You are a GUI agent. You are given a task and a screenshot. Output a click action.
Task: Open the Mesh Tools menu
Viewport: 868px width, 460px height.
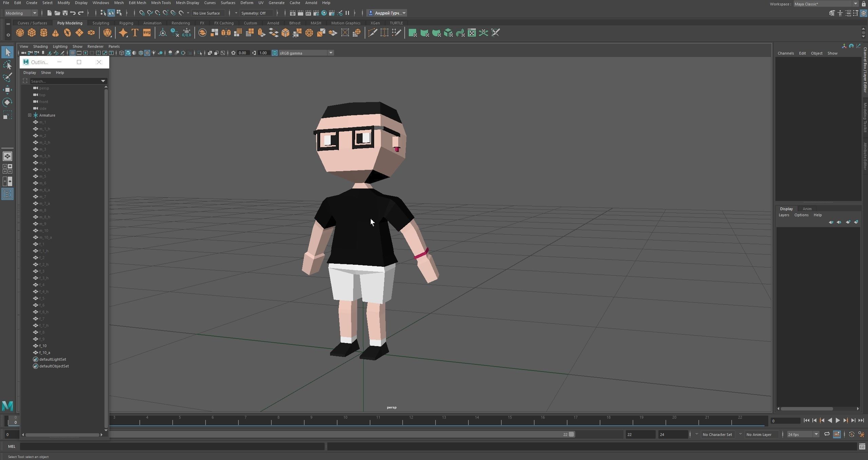click(x=161, y=3)
